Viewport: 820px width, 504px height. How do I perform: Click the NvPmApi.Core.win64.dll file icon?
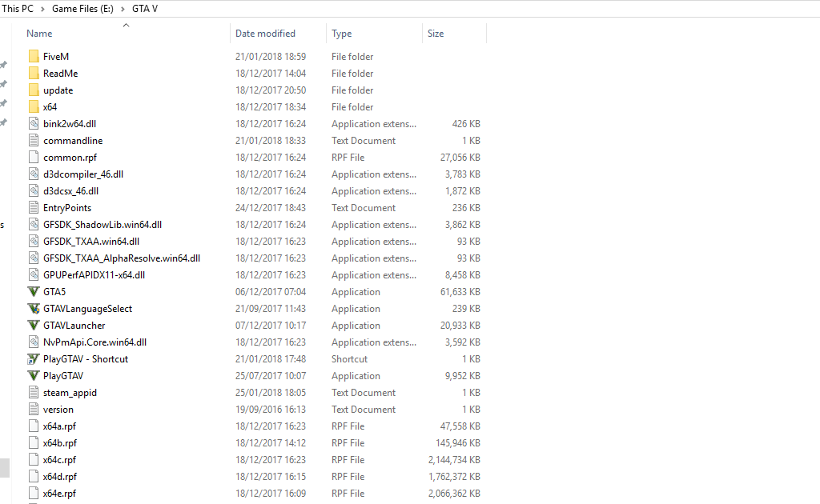34,342
